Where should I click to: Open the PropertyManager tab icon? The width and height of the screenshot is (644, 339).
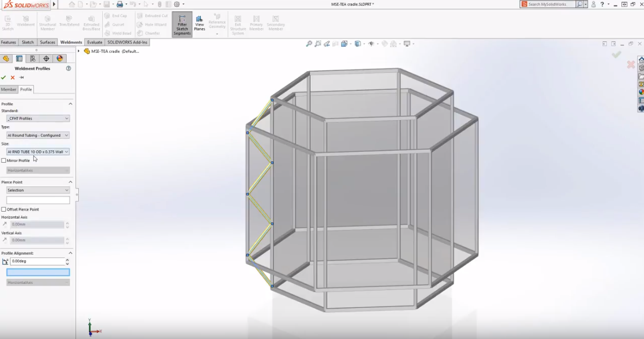(x=19, y=58)
